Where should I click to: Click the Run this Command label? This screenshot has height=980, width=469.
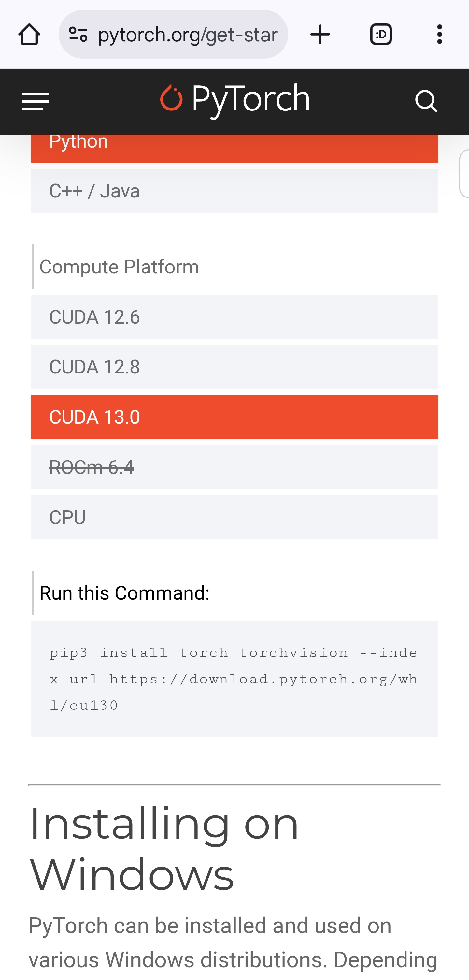tap(124, 593)
